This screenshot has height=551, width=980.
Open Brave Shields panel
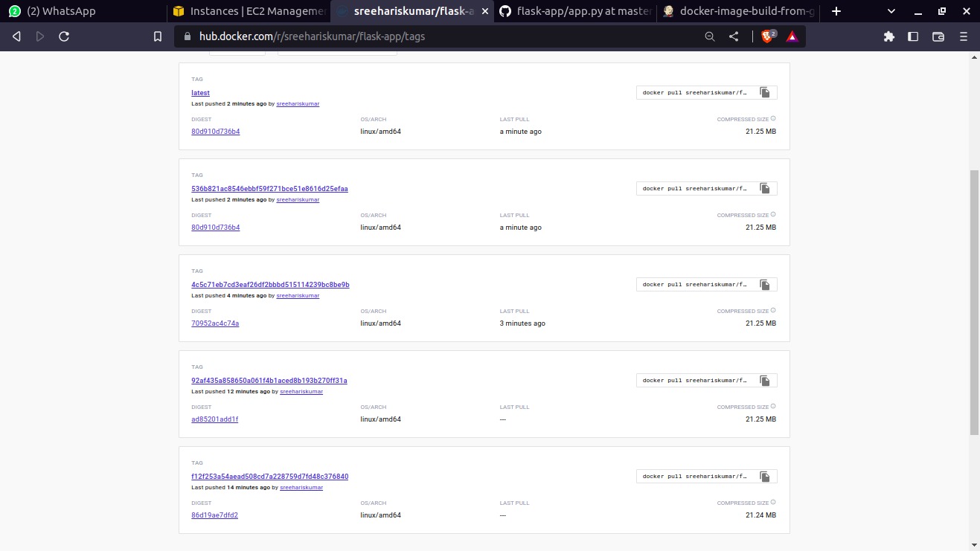coord(769,36)
